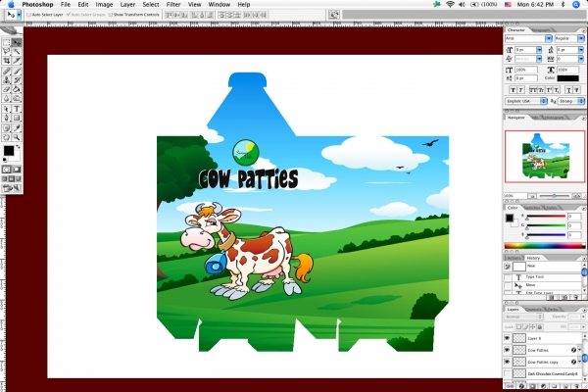Select the Eraser tool
The image size is (588, 392).
coord(7,89)
